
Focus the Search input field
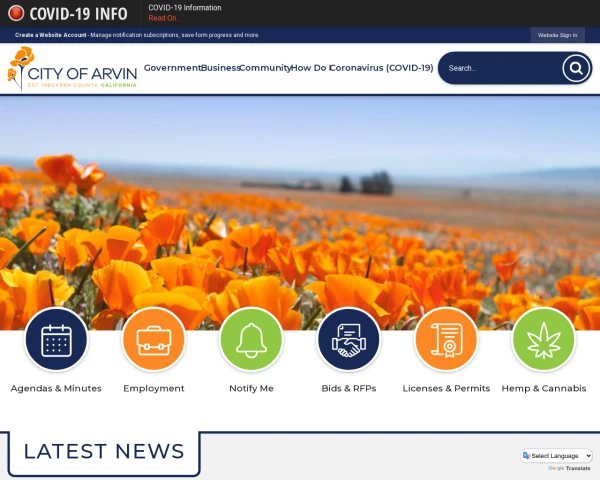tap(501, 69)
